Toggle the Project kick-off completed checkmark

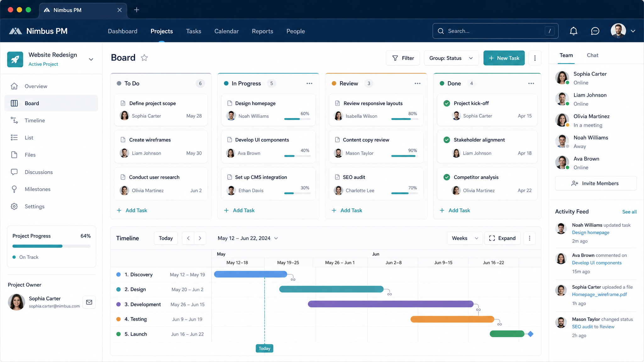[447, 103]
